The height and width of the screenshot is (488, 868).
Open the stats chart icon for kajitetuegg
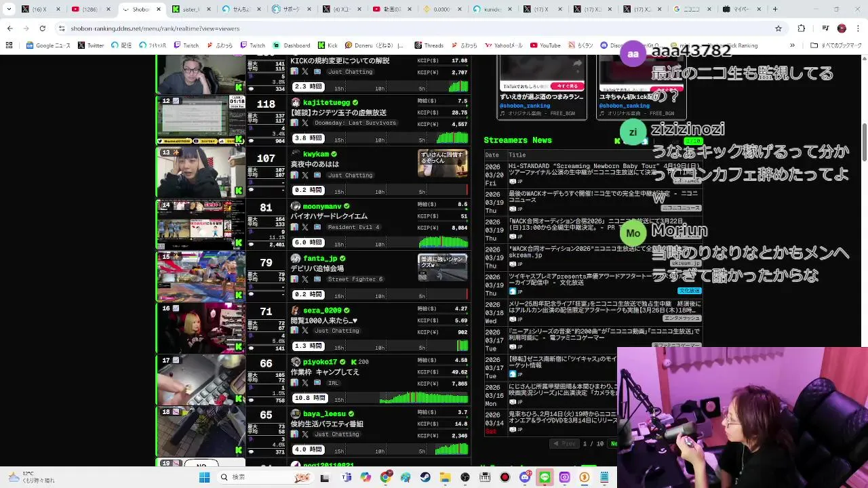tap(294, 123)
